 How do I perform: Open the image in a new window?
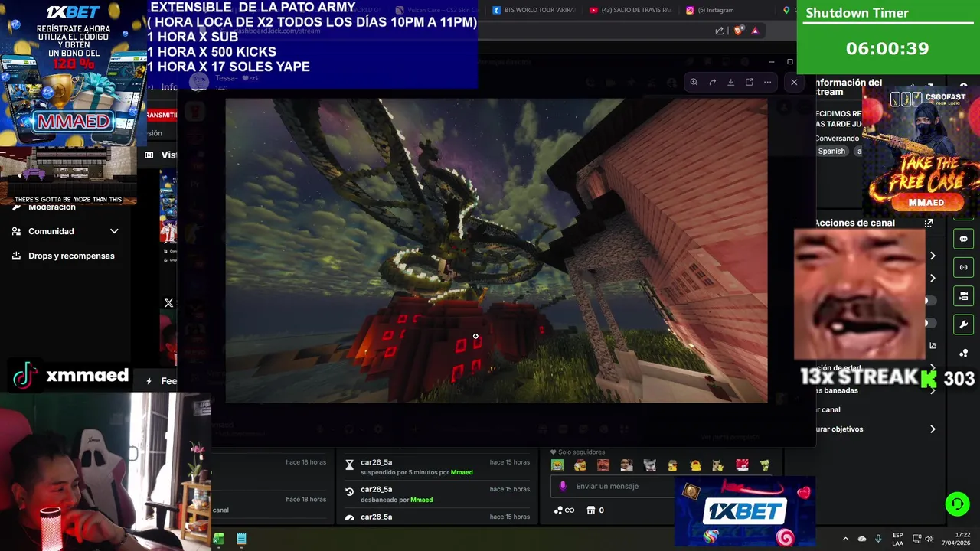pos(749,82)
